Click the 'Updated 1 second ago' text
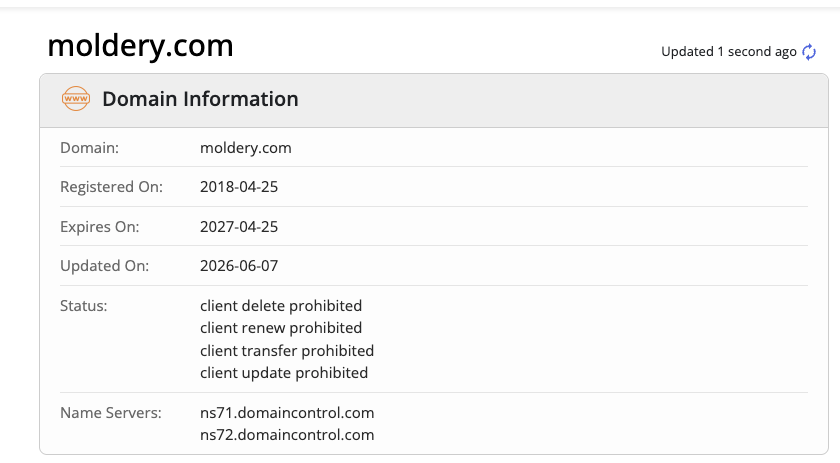Screen dimensions: 840x463 click(729, 51)
